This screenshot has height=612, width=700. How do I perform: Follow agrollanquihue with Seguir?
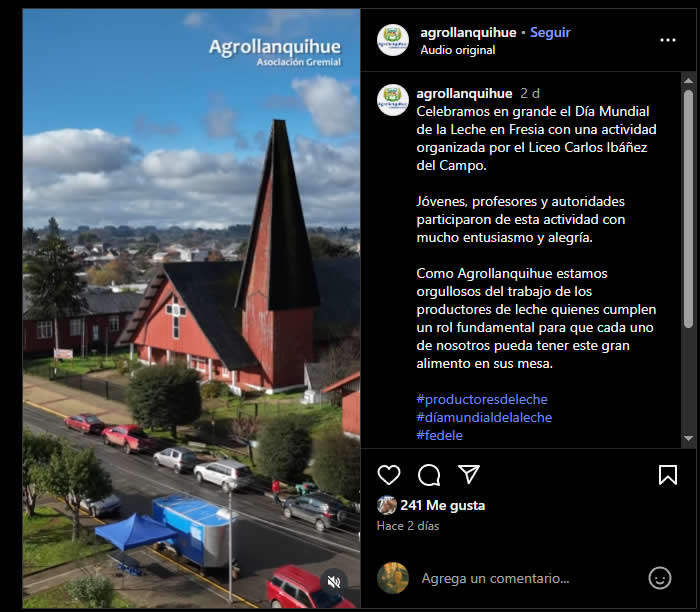click(550, 32)
